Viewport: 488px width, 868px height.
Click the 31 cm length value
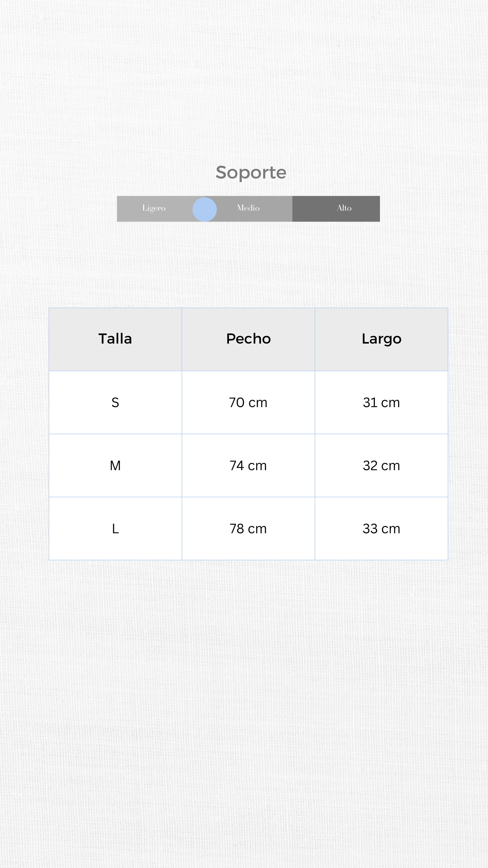(381, 402)
